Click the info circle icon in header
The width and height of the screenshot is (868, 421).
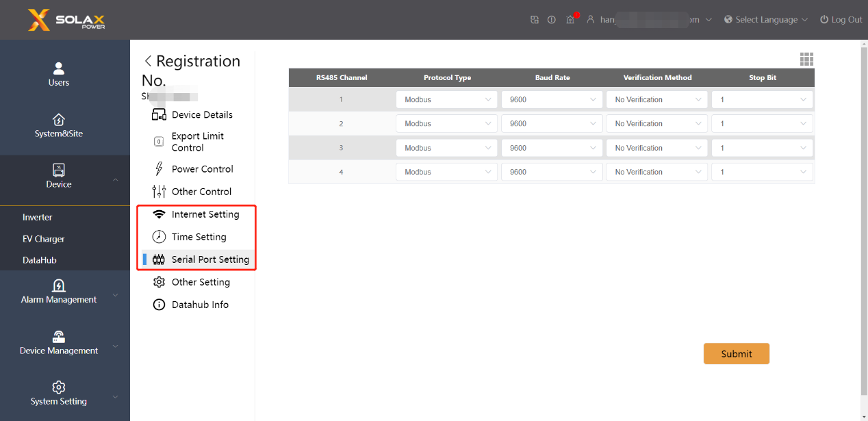(552, 20)
